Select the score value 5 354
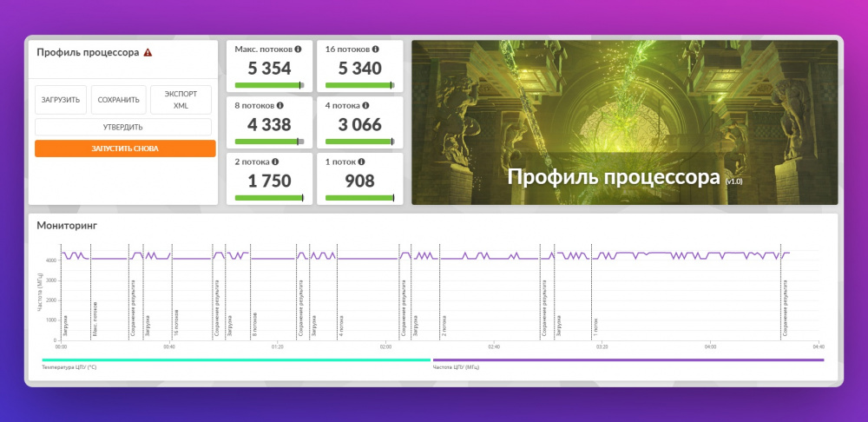This screenshot has width=868, height=422. pos(270,69)
